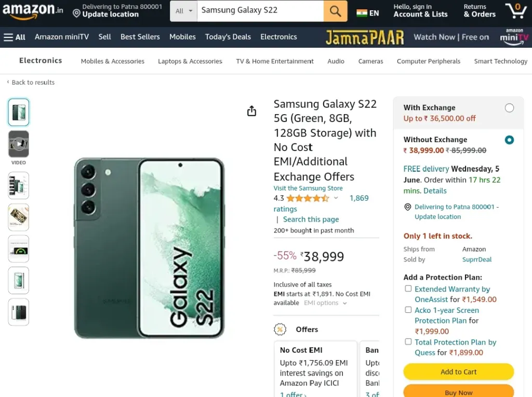Open the hamburger All menu icon

(x=8, y=37)
